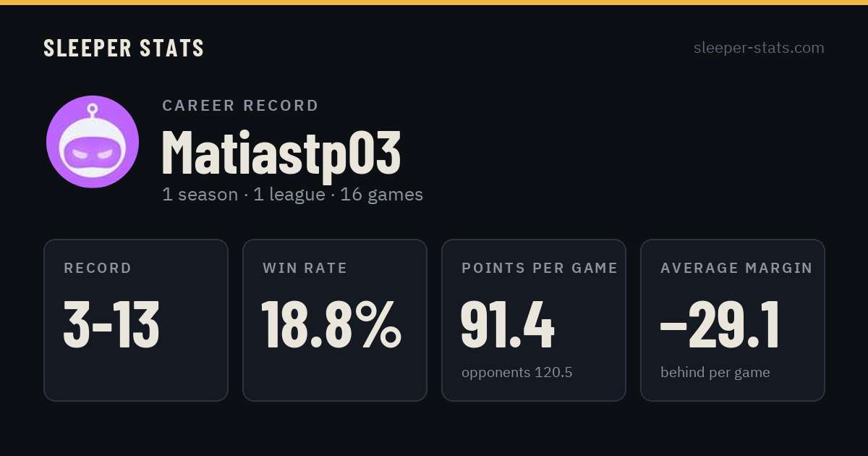Click the RECORD card title label
The width and height of the screenshot is (868, 456).
click(x=98, y=269)
